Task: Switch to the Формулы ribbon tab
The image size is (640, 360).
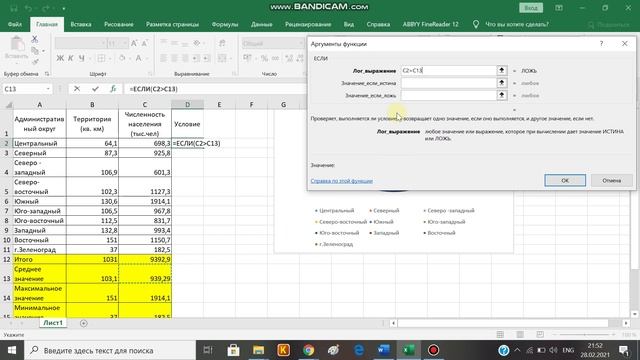Action: point(225,24)
